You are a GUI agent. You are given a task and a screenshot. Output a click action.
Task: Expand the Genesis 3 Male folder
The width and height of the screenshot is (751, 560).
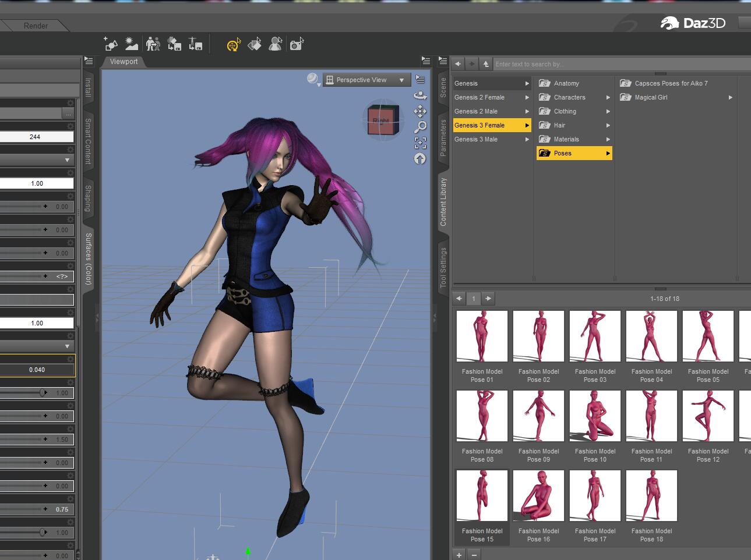(491, 139)
